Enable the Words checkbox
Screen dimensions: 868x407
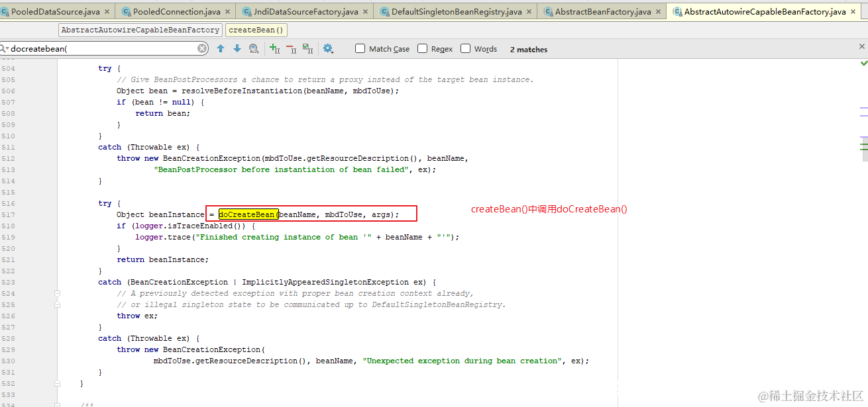pyautogui.click(x=466, y=48)
